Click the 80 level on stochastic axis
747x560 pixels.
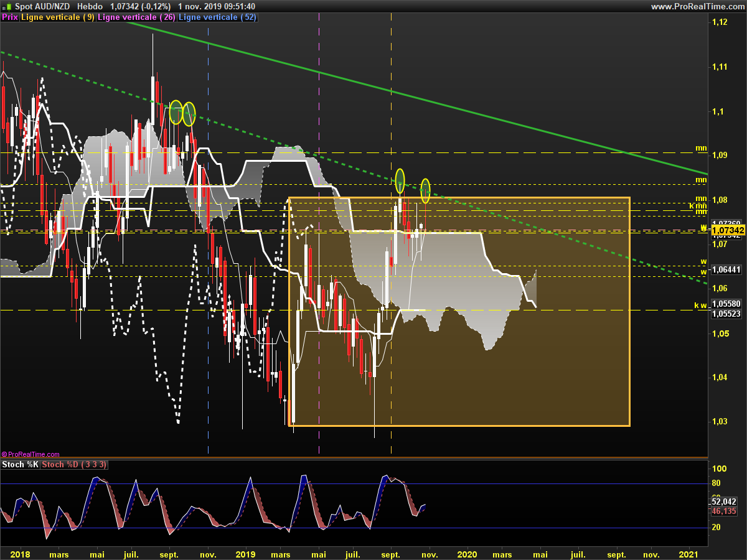[x=716, y=483]
